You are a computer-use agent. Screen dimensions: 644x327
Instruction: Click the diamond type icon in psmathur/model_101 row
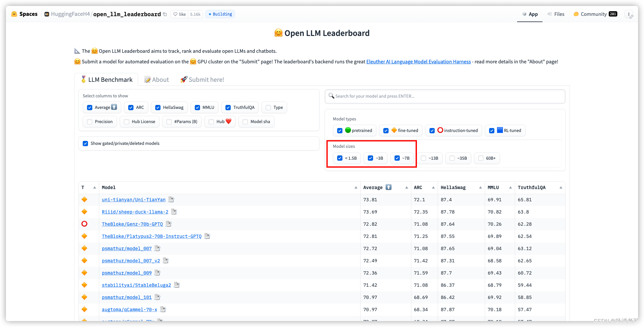coord(84,297)
